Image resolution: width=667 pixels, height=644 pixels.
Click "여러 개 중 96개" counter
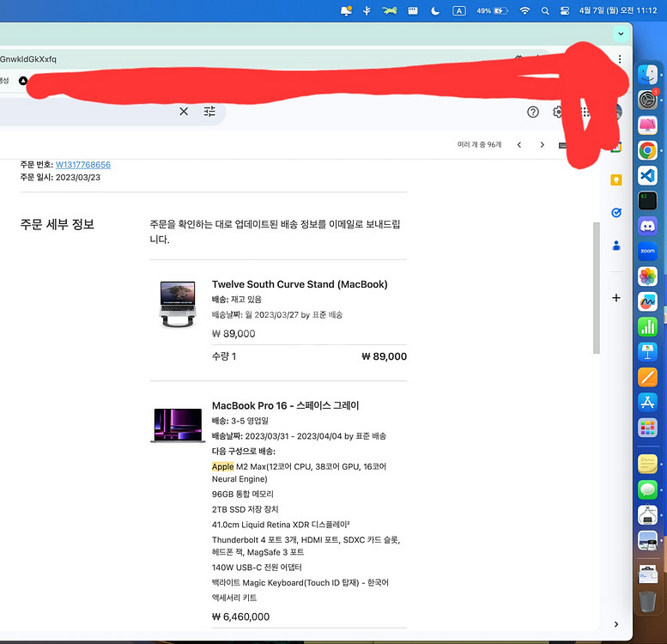[x=479, y=144]
